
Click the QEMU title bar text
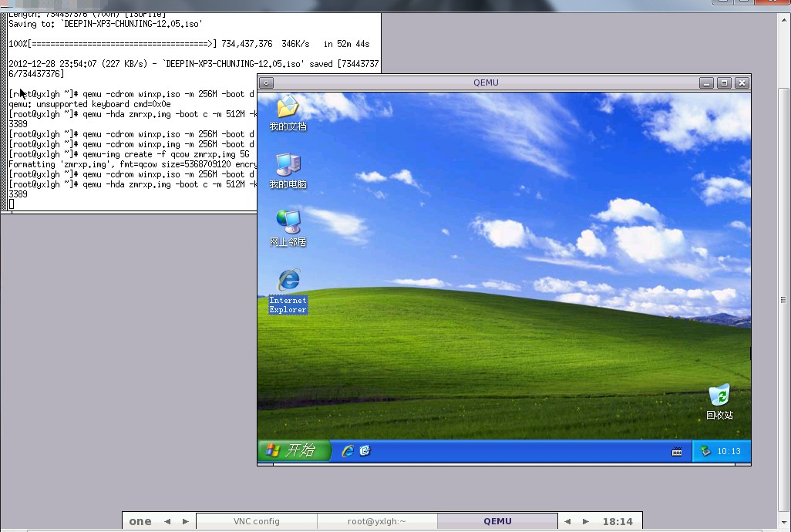pyautogui.click(x=486, y=82)
